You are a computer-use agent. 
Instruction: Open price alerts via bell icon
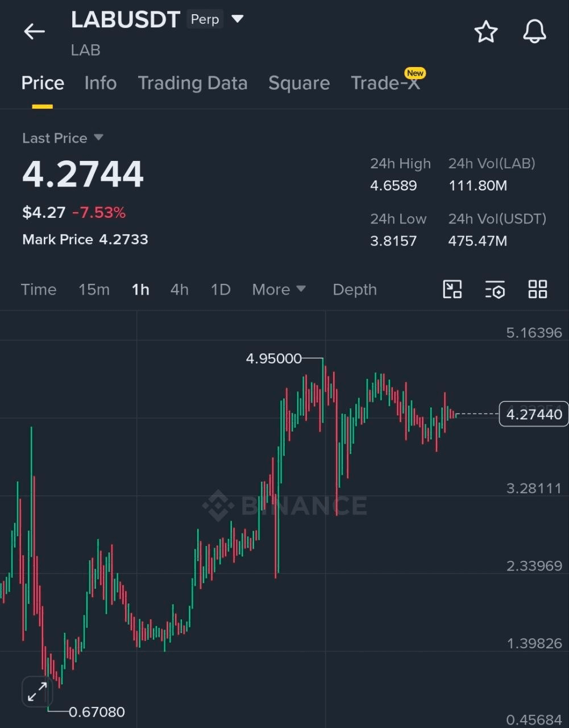tap(534, 31)
